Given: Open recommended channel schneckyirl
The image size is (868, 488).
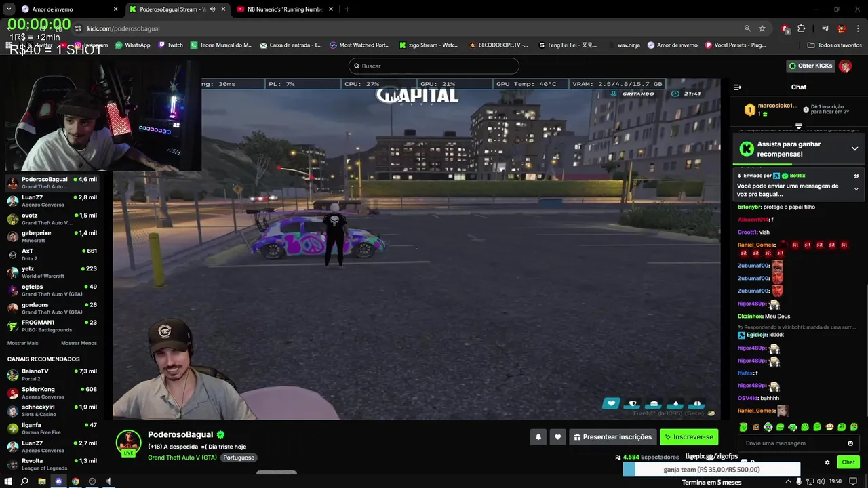Looking at the screenshot, I should (x=52, y=411).
